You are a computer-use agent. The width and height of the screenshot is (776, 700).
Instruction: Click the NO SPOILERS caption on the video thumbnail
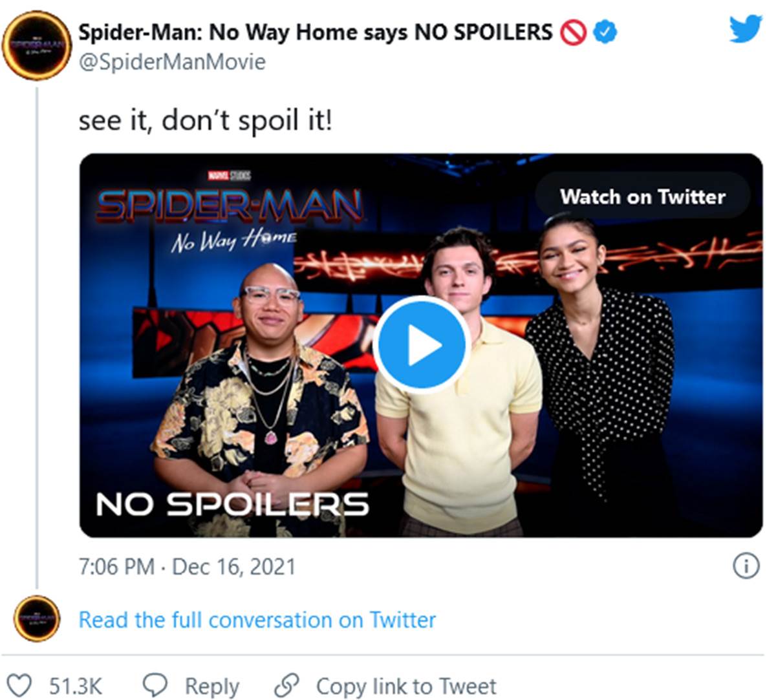click(x=232, y=504)
